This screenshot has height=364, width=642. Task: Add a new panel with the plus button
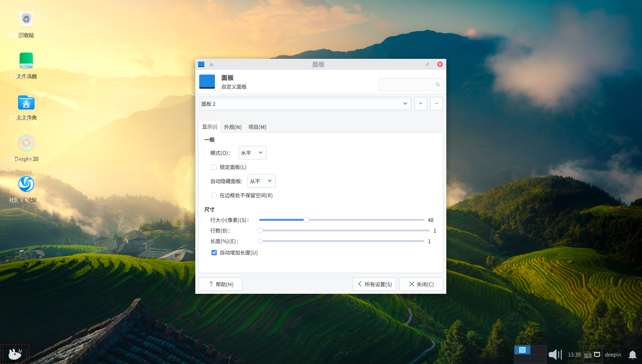pos(421,104)
